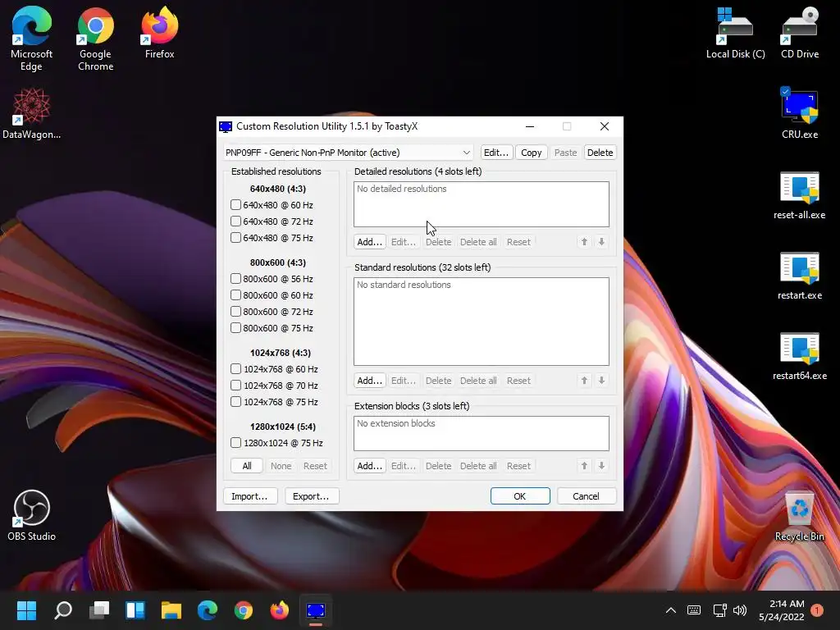
Task: Click the detailed resolutions list box
Action: [481, 204]
